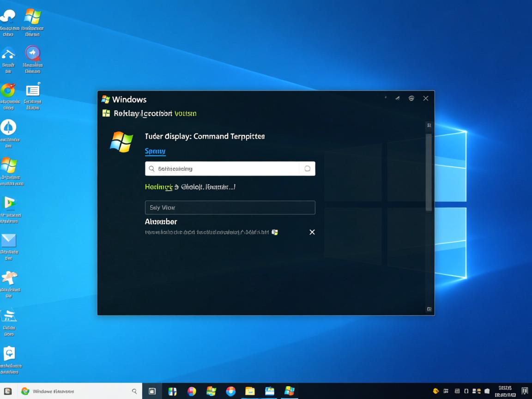
Task: Click the circular button at search box right end
Action: (x=307, y=169)
